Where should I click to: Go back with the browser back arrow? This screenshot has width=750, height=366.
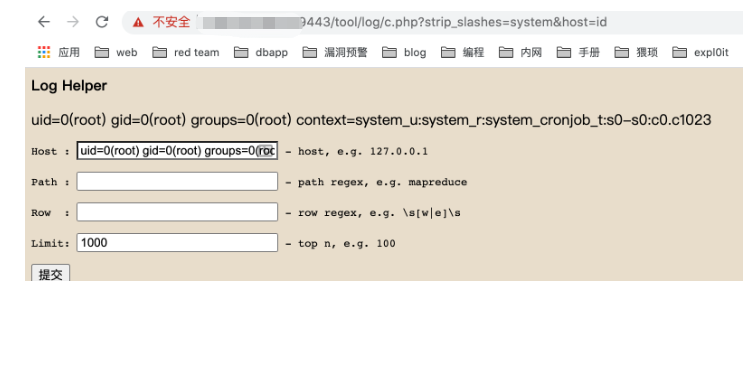point(44,22)
